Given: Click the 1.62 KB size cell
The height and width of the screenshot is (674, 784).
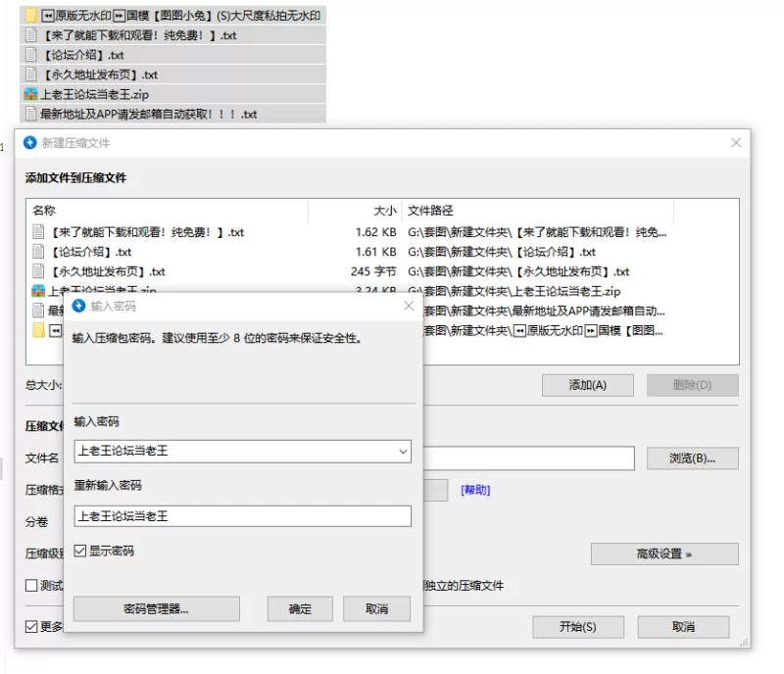Looking at the screenshot, I should [375, 232].
